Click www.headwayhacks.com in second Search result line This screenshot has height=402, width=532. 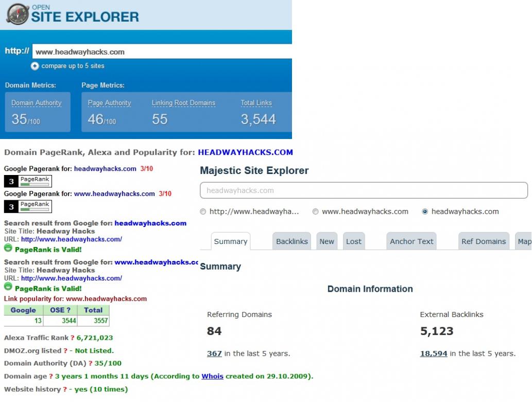click(x=157, y=262)
